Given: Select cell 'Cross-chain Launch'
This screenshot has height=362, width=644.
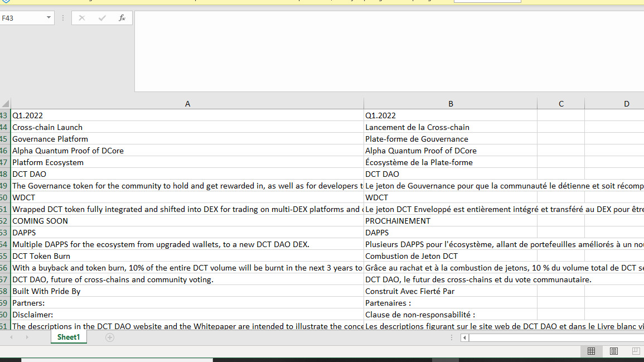Looking at the screenshot, I should 187,127.
